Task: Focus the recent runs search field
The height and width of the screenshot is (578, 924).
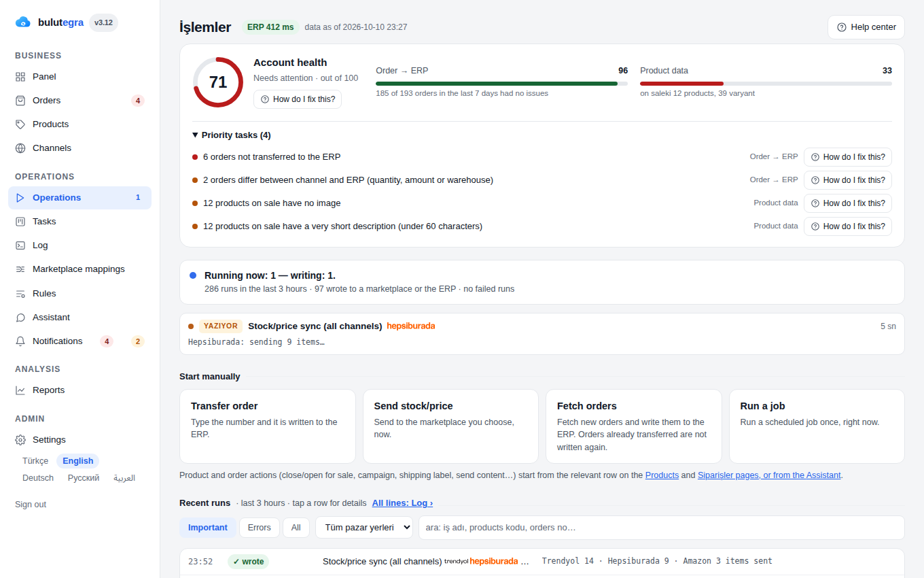Action: point(661,528)
